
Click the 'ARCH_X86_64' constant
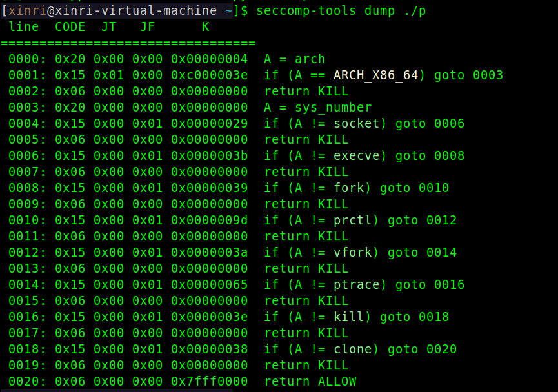(x=375, y=75)
